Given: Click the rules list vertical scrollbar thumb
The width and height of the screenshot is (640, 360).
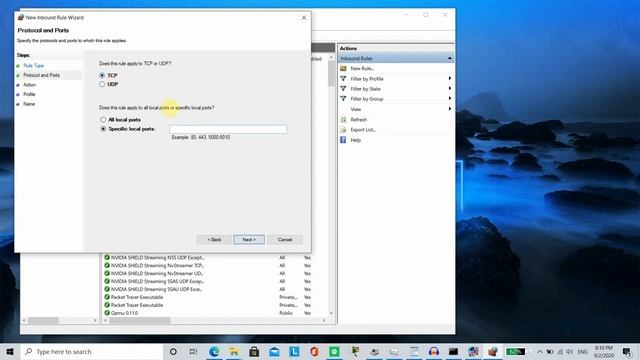Looking at the screenshot, I should (331, 73).
